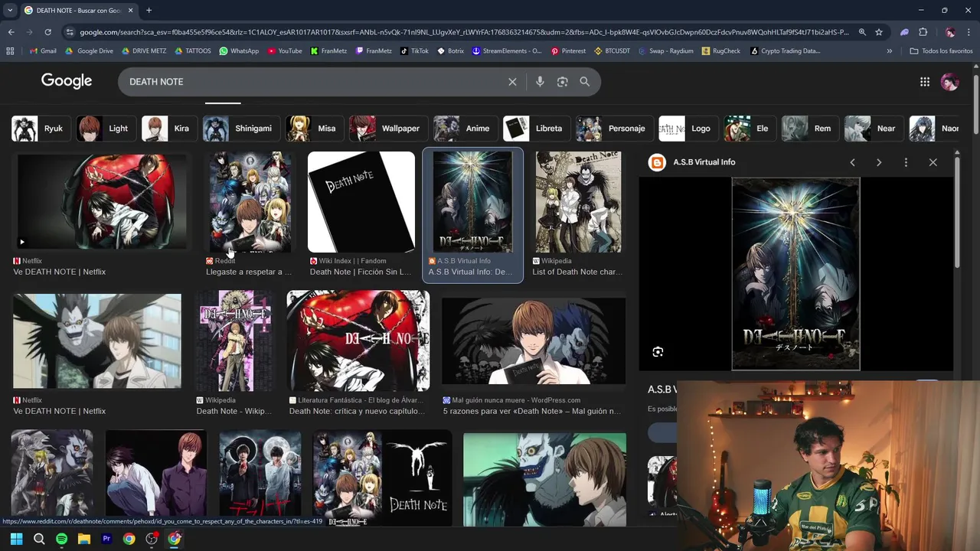Open '5 razones para ver «Death Note»' link
Image resolution: width=980 pixels, height=551 pixels.
tap(532, 411)
